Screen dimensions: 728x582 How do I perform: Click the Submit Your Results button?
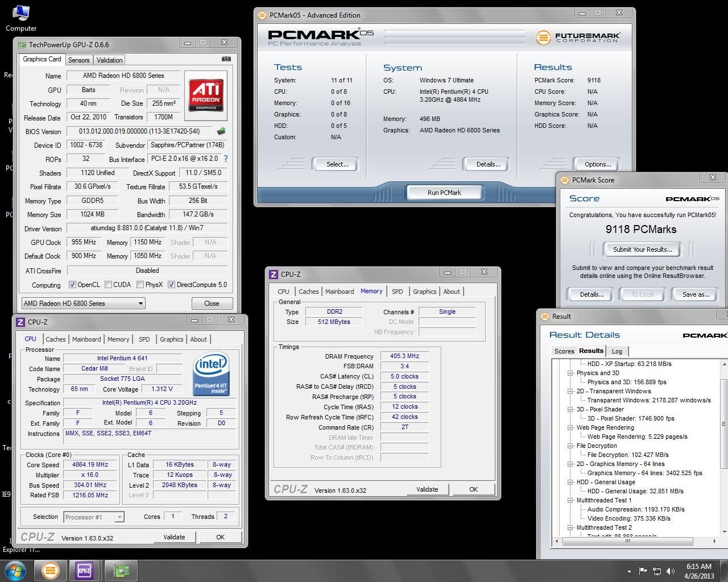(642, 250)
